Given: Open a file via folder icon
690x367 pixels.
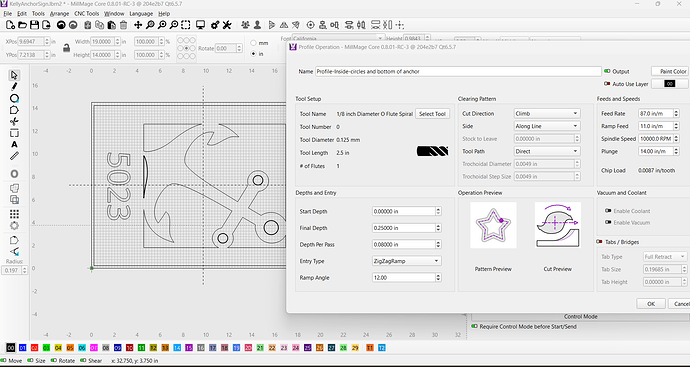Looking at the screenshot, I should point(22,25).
